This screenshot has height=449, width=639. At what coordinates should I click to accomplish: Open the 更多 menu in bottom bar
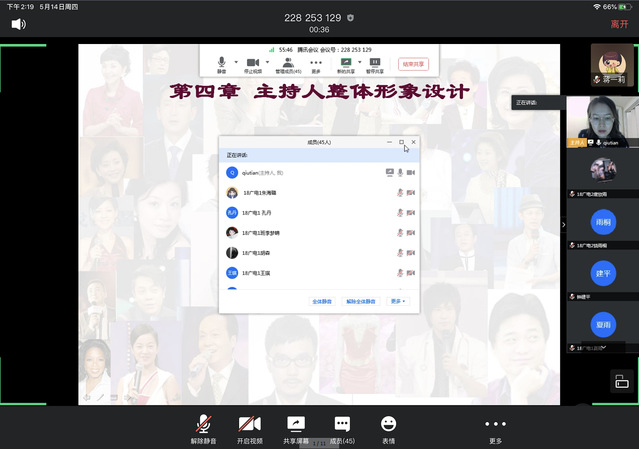click(x=495, y=425)
